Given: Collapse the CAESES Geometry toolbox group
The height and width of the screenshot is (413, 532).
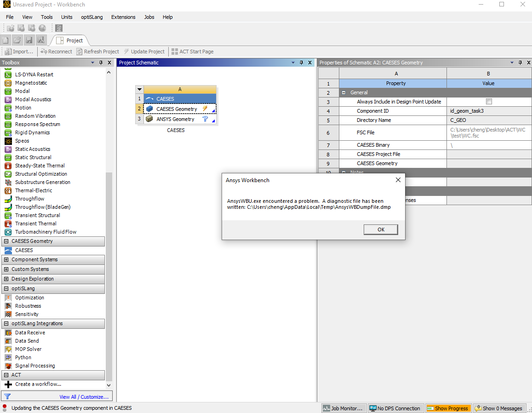Looking at the screenshot, I should pyautogui.click(x=6, y=241).
